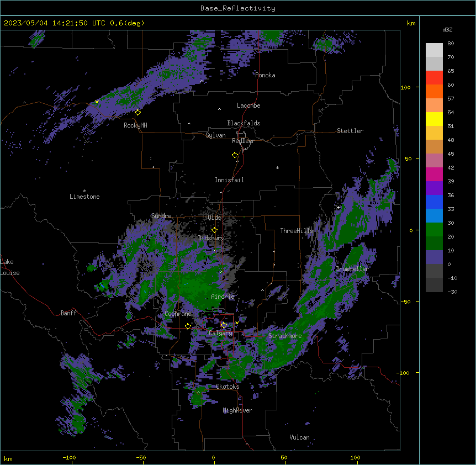Click the RockyMH label
Screen dimensions: 476x465
[135, 125]
